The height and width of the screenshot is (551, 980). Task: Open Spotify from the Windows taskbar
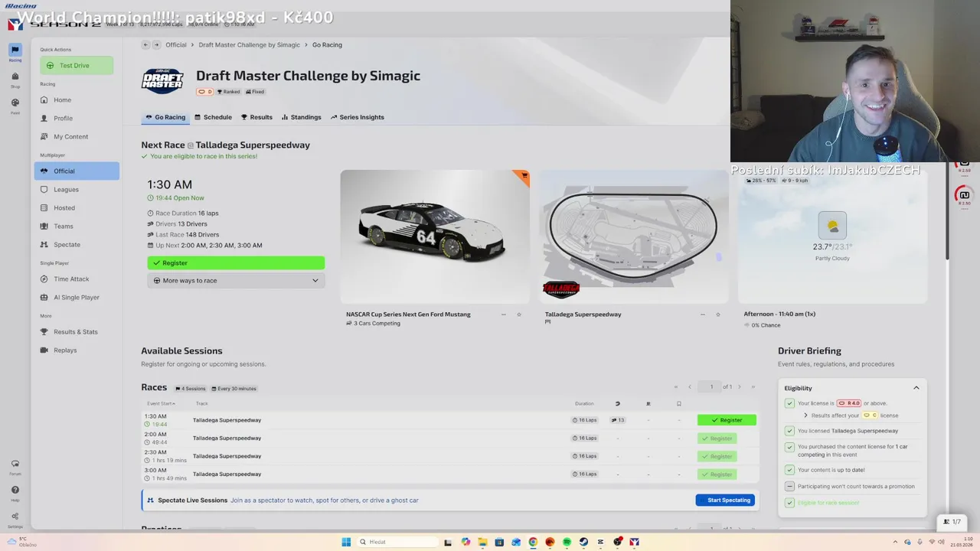[x=567, y=542]
